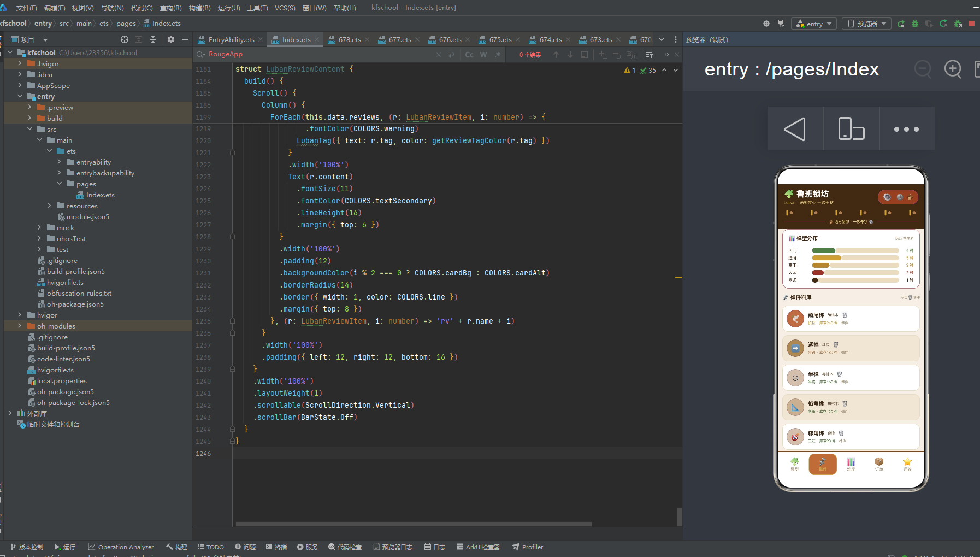This screenshot has width=980, height=557.
Task: Open the 文件(F) menu
Action: tap(26, 8)
